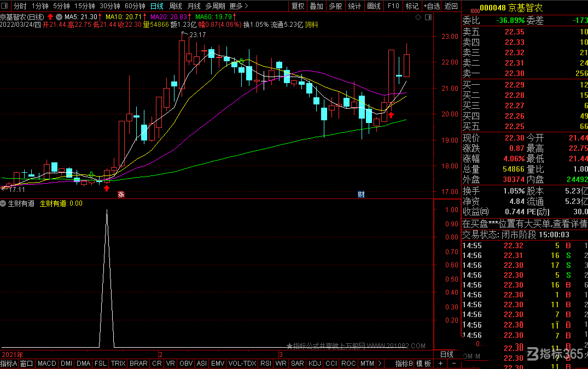588x369 pixels.
Task: Open large buy order details notice
Action: (x=525, y=224)
